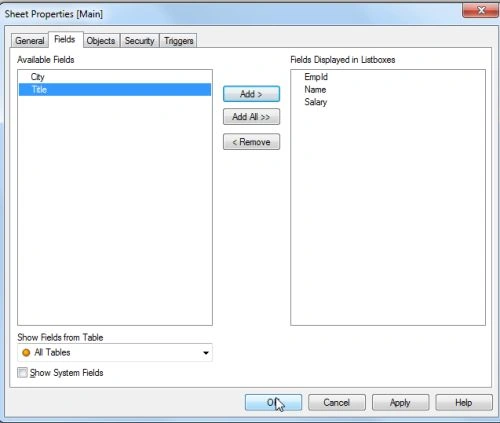This screenshot has height=423, width=500.
Task: Switch to the General tab
Action: click(30, 41)
